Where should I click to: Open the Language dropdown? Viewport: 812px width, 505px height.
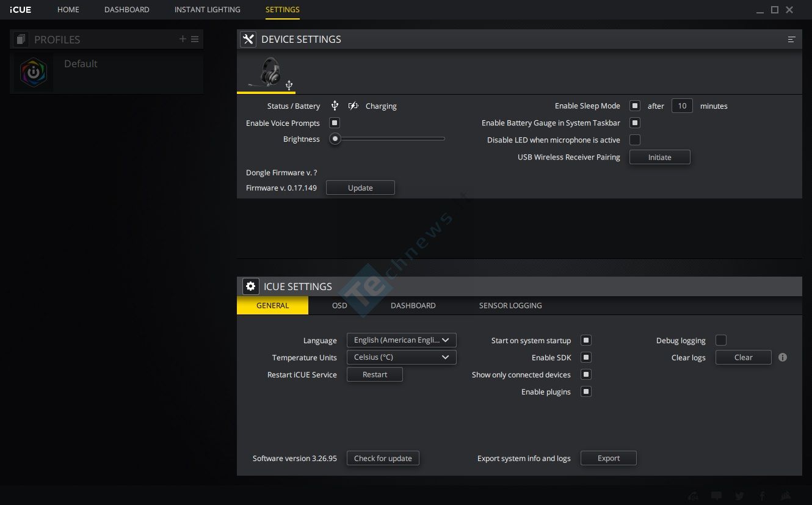402,340
